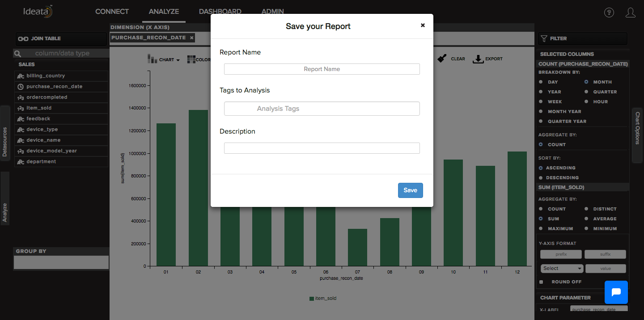Select MONTH breakdown radio
This screenshot has height=320, width=644.
click(x=586, y=82)
